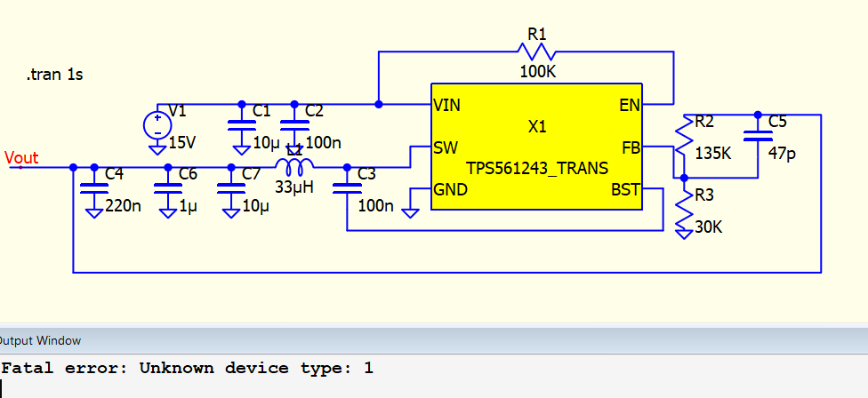
Task: Select capacitor C7 symbol
Action: click(231, 188)
